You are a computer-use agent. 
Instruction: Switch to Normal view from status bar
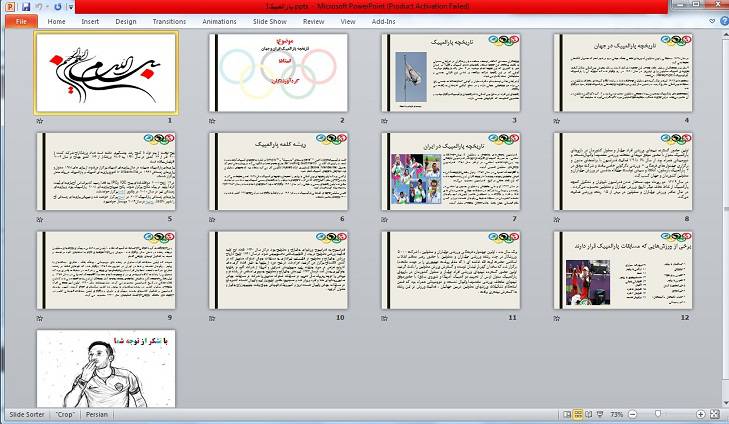pos(565,413)
